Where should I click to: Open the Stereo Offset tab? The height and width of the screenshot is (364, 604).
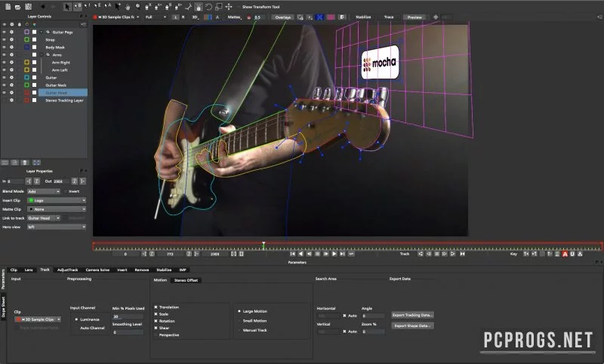(x=186, y=280)
